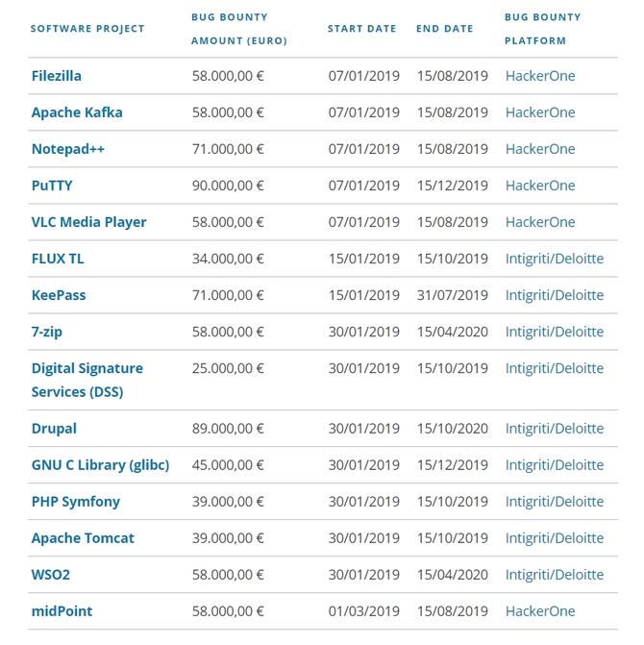Select glibc end date 15/12/2019
The height and width of the screenshot is (645, 644).
(453, 465)
